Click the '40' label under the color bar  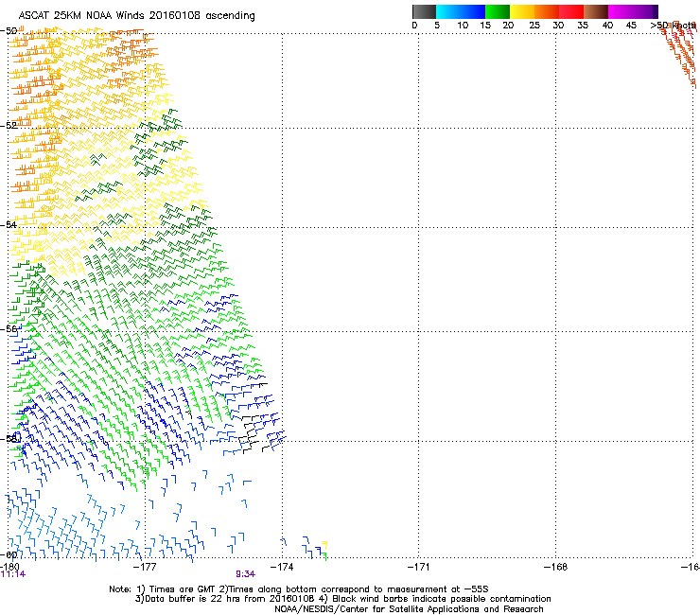pyautogui.click(x=607, y=26)
